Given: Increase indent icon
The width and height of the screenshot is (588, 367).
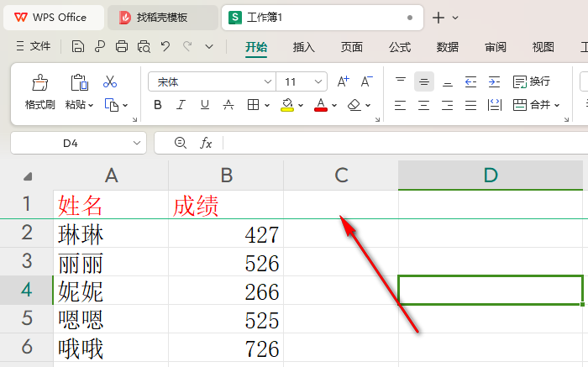Looking at the screenshot, I should 494,81.
